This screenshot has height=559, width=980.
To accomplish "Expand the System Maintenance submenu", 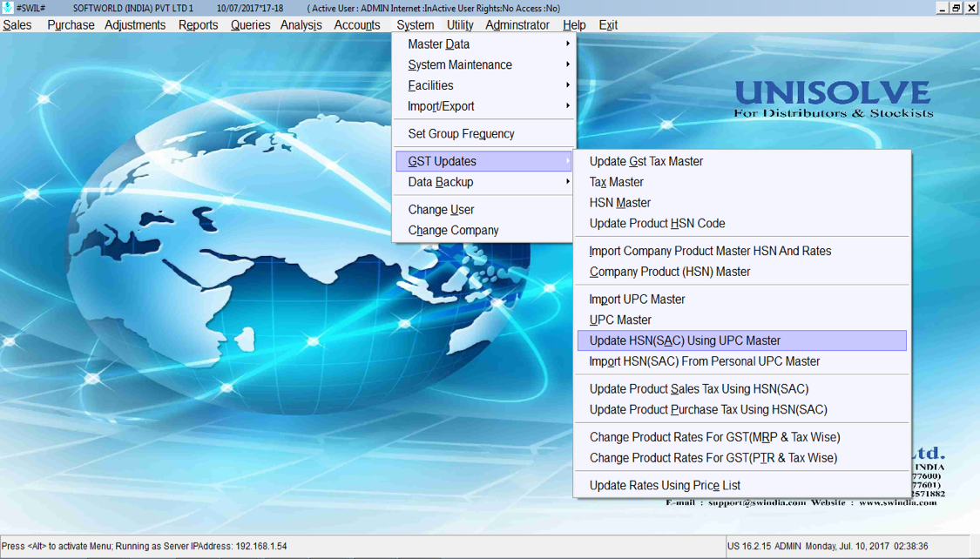I will [483, 65].
